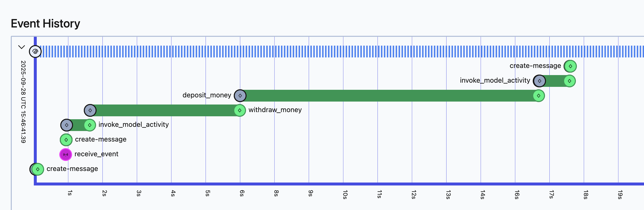Viewport: 644px width, 210px height.
Task: Click the lower invoke_model_activity scheduled icon
Action: pos(66,125)
